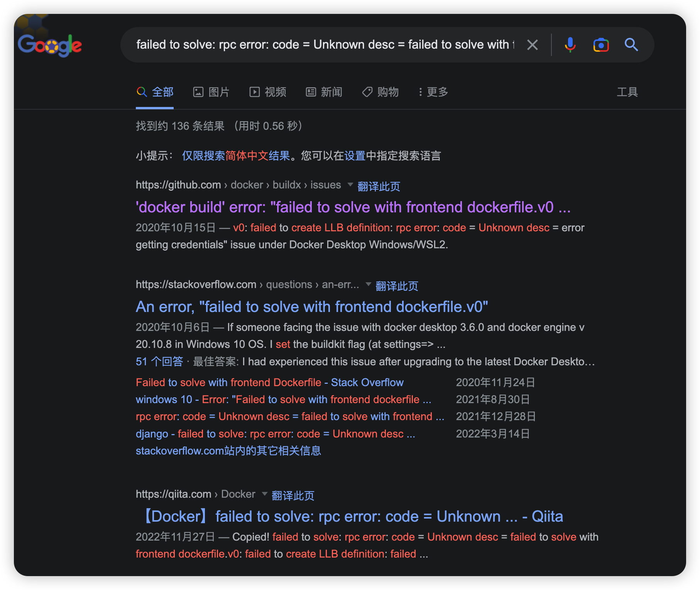The image size is (700, 590).
Task: Open the 工具 menu
Action: (x=627, y=92)
